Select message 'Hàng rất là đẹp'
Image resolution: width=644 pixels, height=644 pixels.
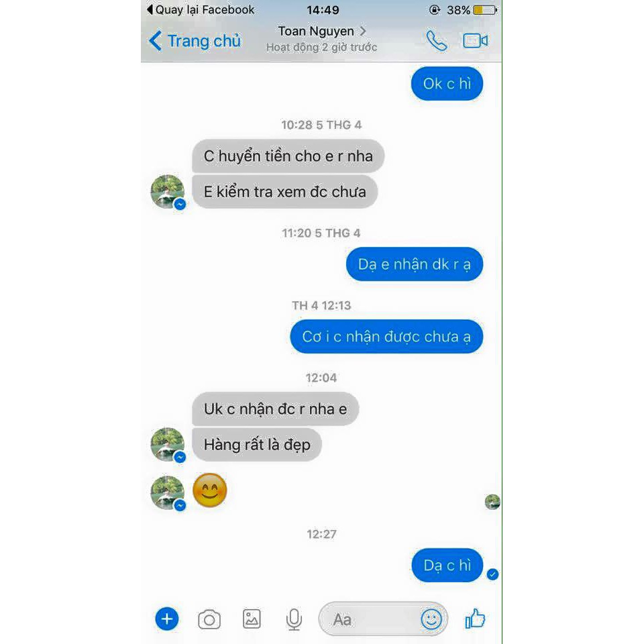[x=257, y=445]
